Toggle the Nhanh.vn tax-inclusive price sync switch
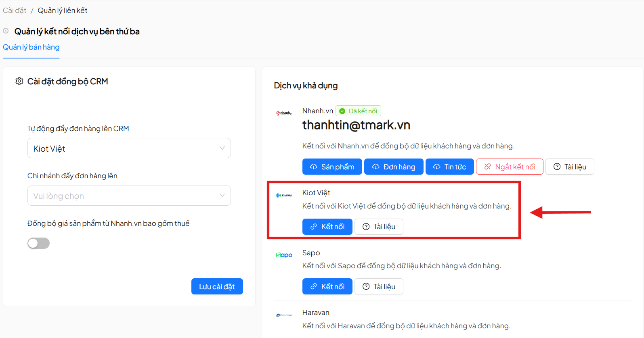644x338 pixels. (x=38, y=243)
